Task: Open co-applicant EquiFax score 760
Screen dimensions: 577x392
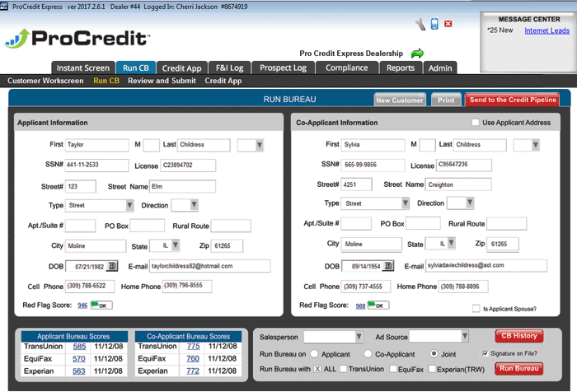Action: pos(193,358)
